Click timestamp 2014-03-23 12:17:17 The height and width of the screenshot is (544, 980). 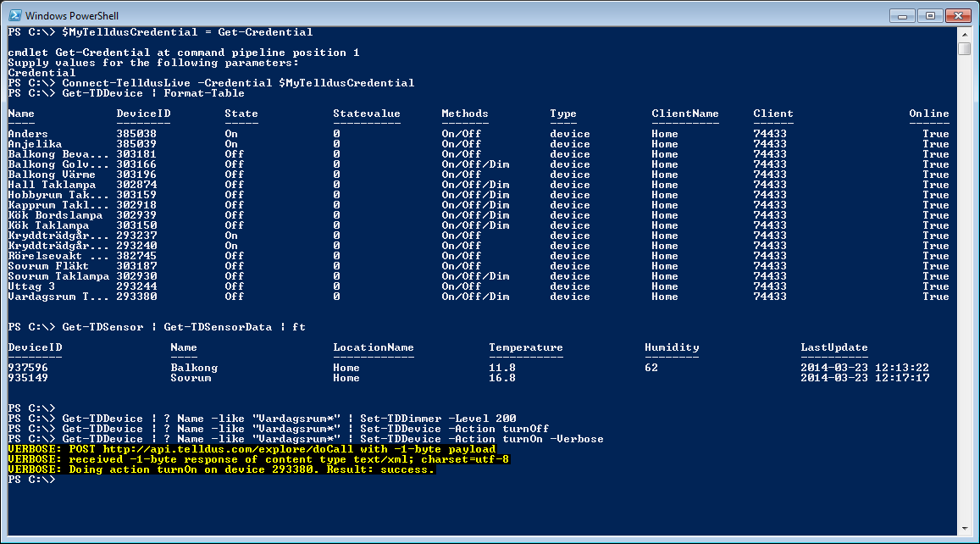click(864, 378)
